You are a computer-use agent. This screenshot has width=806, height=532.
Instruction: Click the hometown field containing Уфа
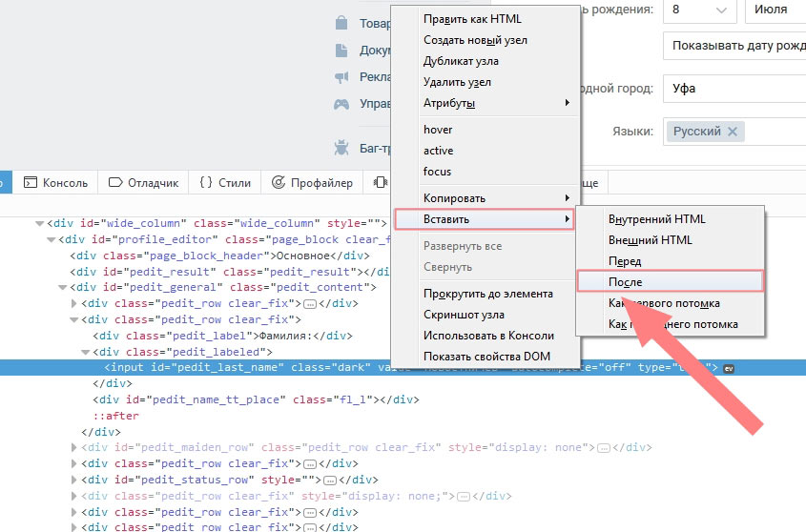pos(734,89)
